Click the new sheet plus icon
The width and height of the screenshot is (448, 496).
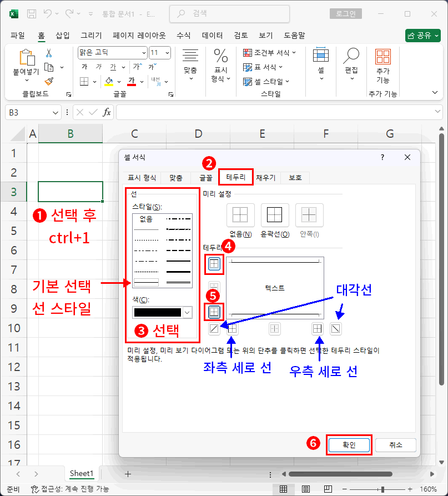click(128, 474)
